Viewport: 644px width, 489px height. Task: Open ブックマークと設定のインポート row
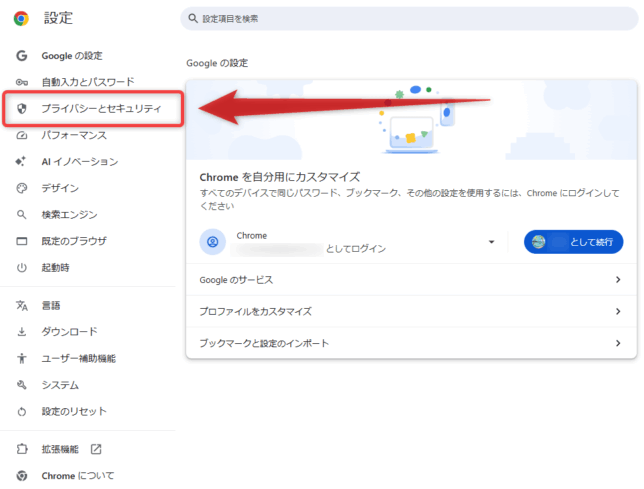coord(411,343)
